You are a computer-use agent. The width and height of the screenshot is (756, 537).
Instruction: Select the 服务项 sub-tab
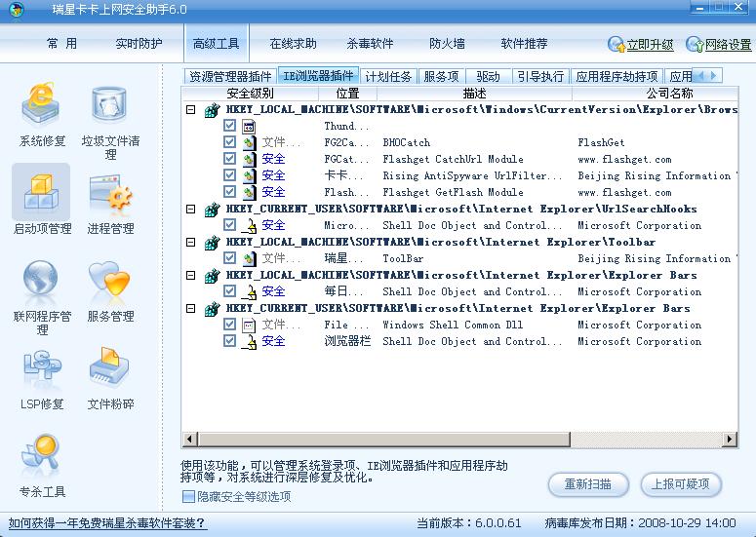click(x=441, y=77)
